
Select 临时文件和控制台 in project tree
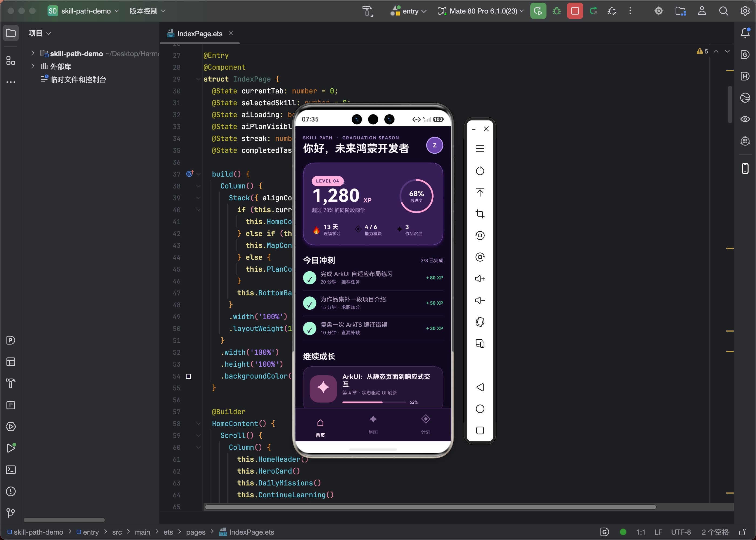(x=78, y=79)
